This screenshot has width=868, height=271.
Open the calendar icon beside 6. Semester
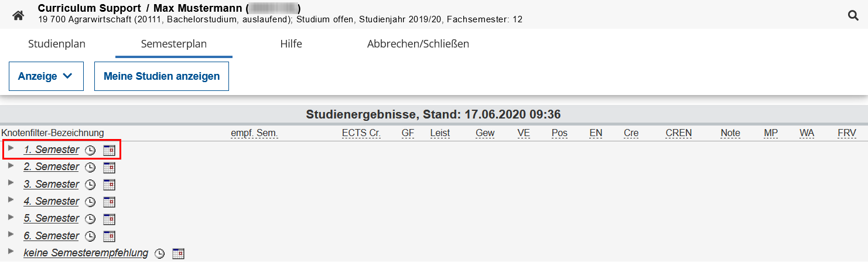coord(109,236)
